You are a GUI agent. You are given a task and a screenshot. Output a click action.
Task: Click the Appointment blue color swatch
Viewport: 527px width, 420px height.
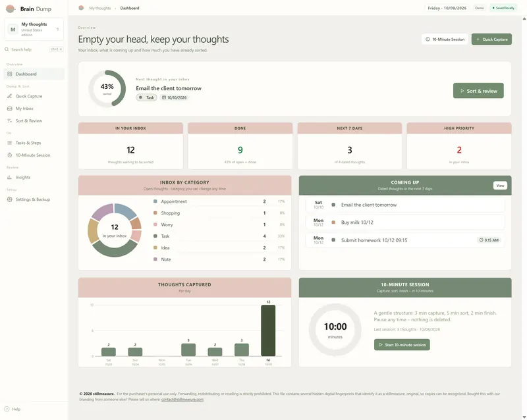(155, 201)
